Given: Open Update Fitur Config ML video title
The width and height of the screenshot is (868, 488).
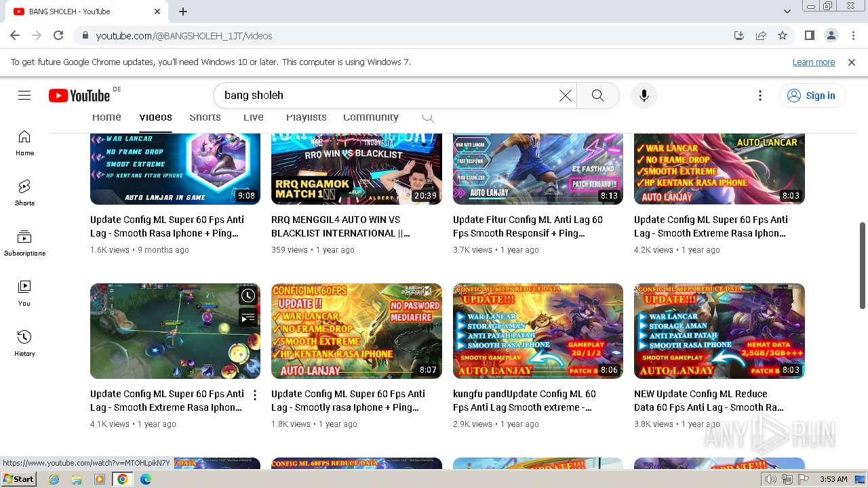Looking at the screenshot, I should click(x=528, y=226).
